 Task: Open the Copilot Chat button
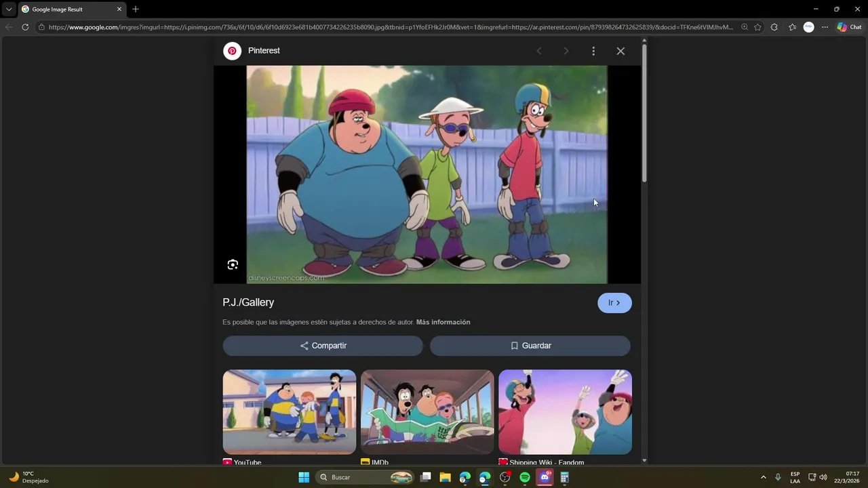(x=849, y=27)
